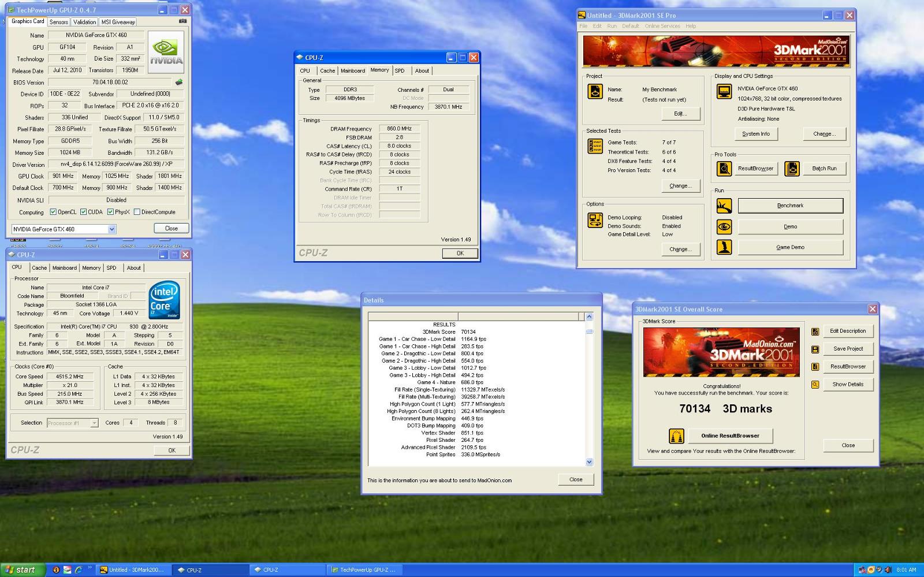Click taskbar button Untitled - 3DMark2001

pyautogui.click(x=133, y=570)
